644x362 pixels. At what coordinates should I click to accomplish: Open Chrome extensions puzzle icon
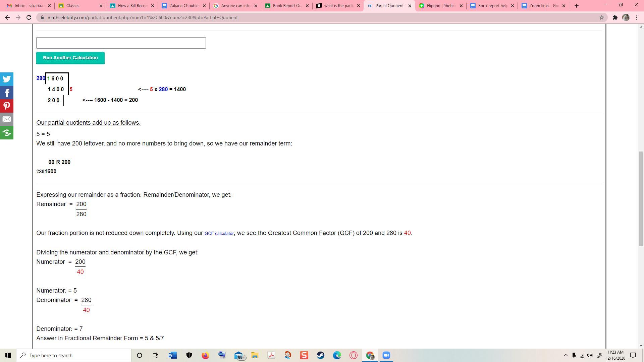pyautogui.click(x=615, y=17)
